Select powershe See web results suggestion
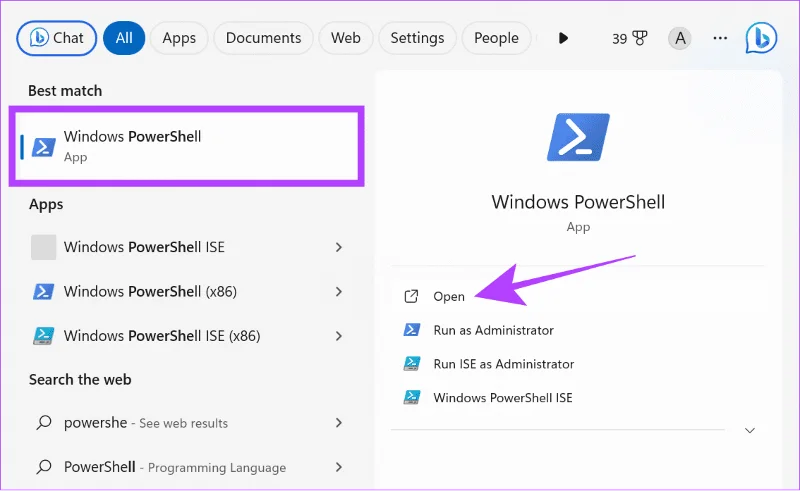Viewport: 800px width, 491px height. pos(187,423)
